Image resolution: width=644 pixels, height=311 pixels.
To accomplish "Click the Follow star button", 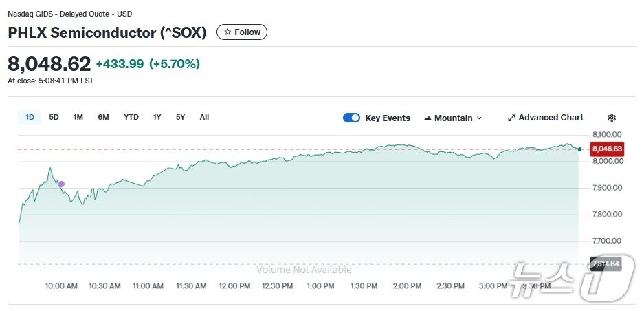I will click(242, 32).
